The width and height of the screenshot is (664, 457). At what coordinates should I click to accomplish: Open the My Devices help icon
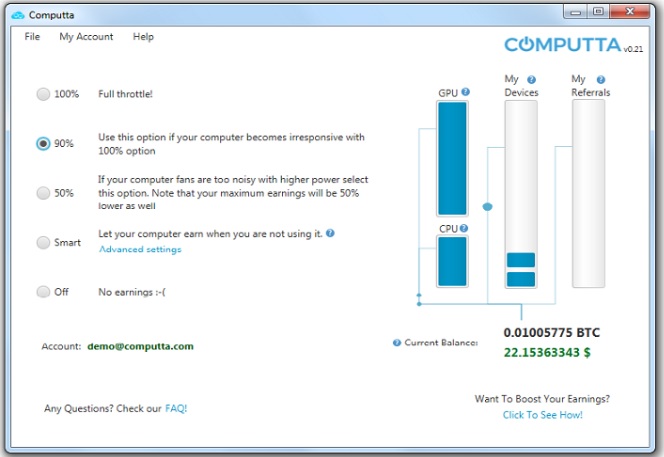coord(531,80)
